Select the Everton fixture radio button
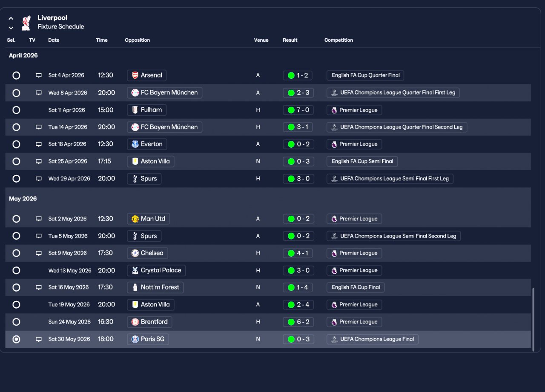The image size is (545, 392). pos(16,144)
